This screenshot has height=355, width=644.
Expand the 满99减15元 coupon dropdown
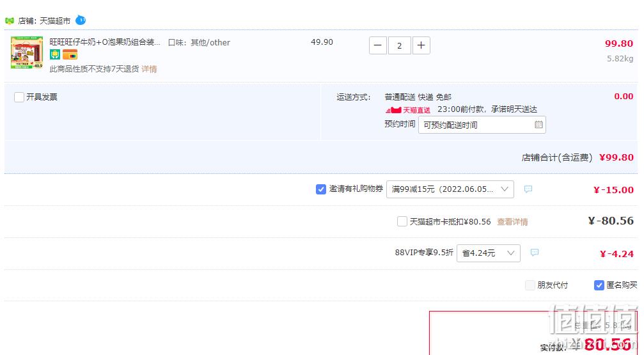[450, 189]
